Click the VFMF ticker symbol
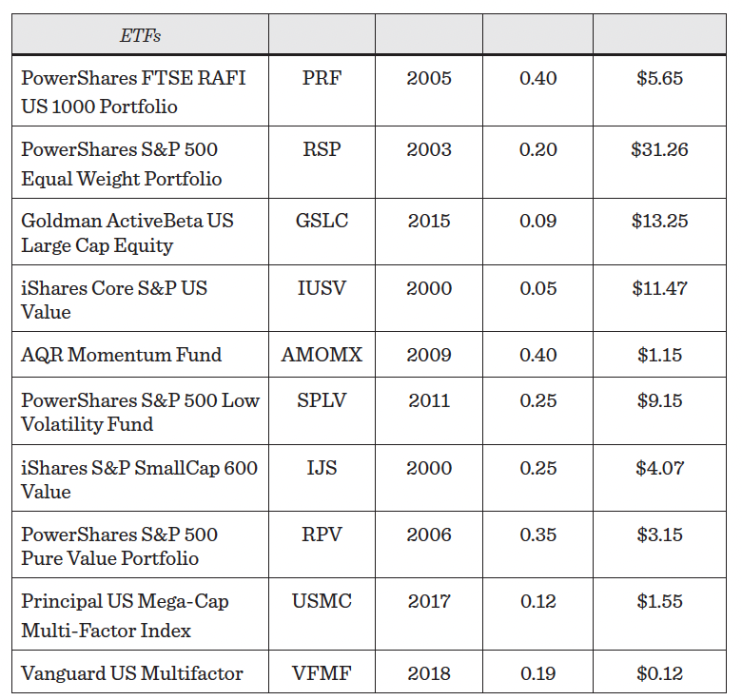 322,673
